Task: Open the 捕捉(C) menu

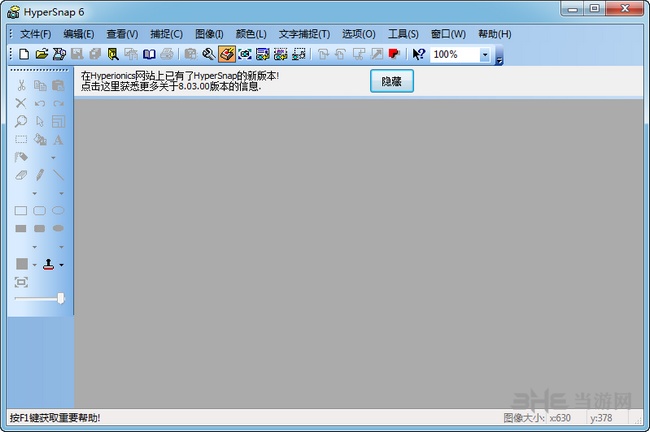Action: coord(166,34)
